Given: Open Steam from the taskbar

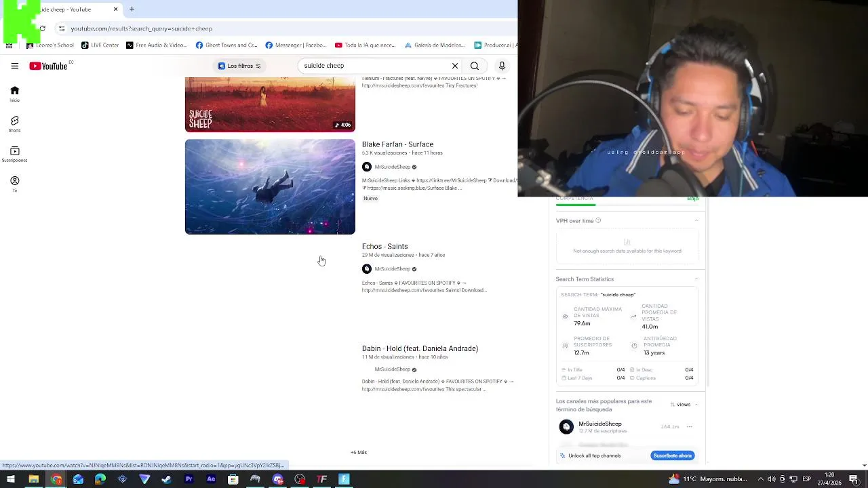Looking at the screenshot, I should click(166, 479).
